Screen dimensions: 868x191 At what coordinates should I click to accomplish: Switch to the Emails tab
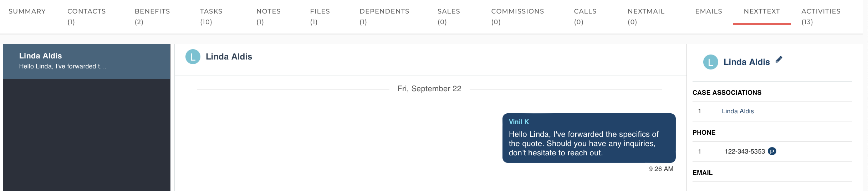click(x=709, y=11)
